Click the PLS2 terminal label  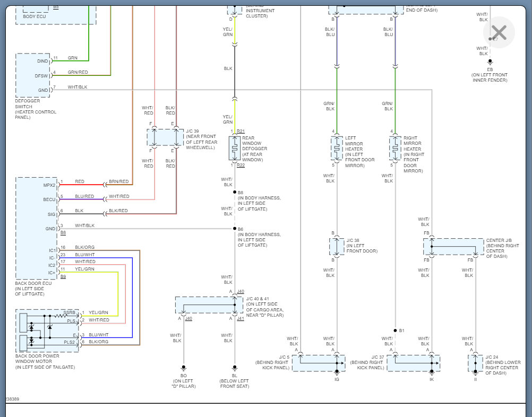click(69, 342)
